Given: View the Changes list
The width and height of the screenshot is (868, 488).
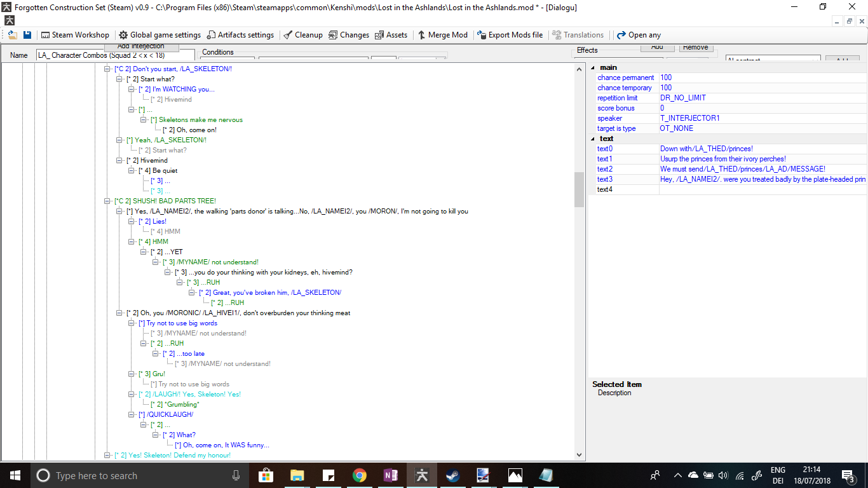Looking at the screenshot, I should [x=348, y=35].
